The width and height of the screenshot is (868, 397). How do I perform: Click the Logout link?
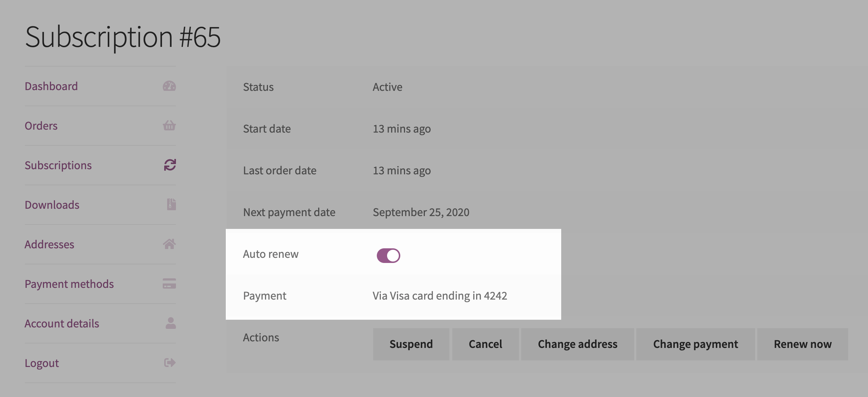[41, 363]
